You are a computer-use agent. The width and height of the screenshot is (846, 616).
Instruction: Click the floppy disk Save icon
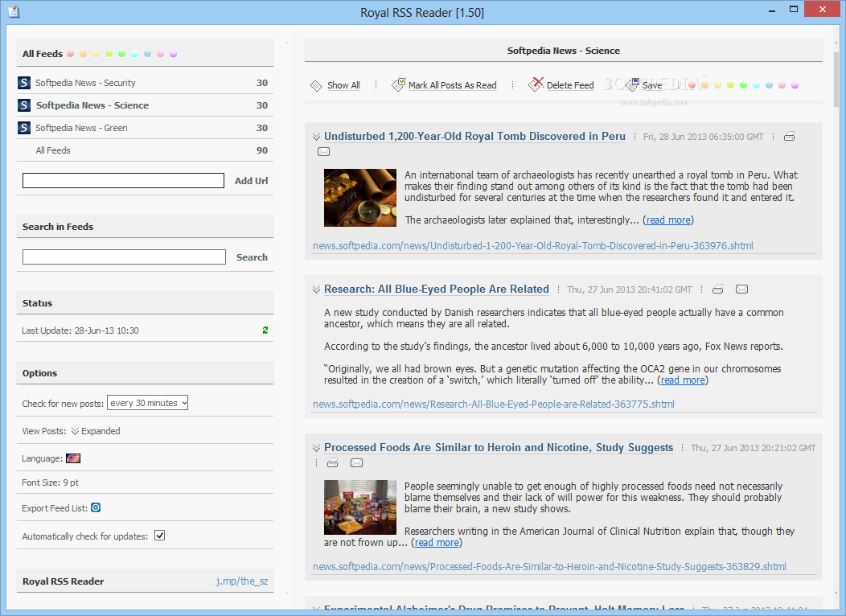coord(630,84)
